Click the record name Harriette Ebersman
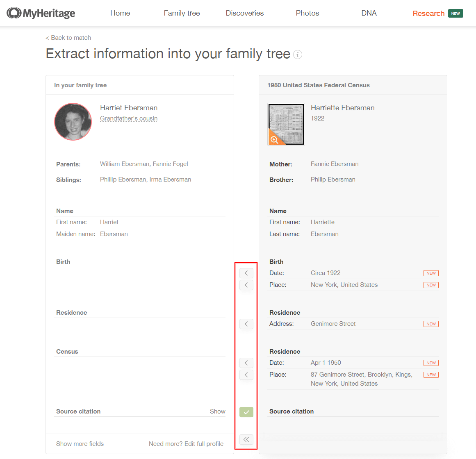Viewport: 476px width, 459px height. pyautogui.click(x=342, y=108)
